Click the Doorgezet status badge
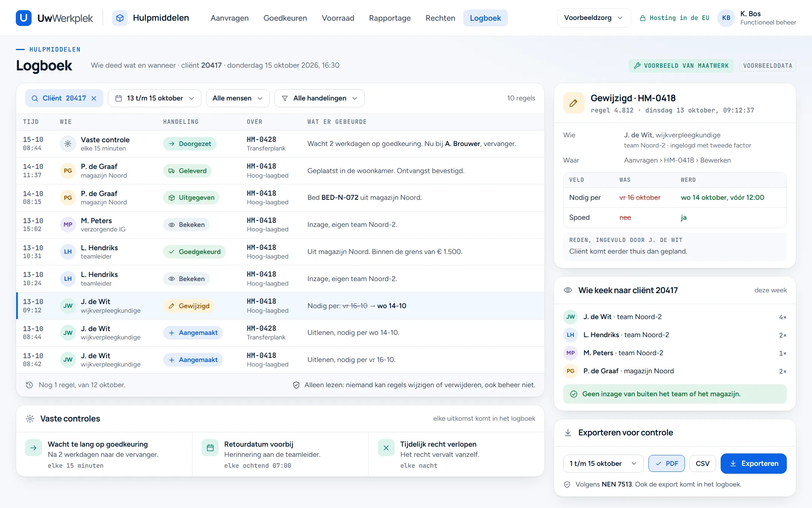 point(190,144)
